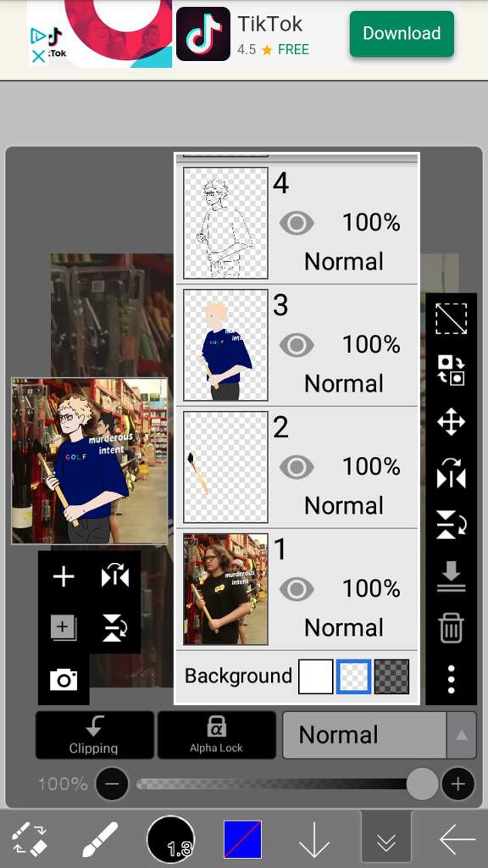Turn on Alpha Lock

pos(216,735)
